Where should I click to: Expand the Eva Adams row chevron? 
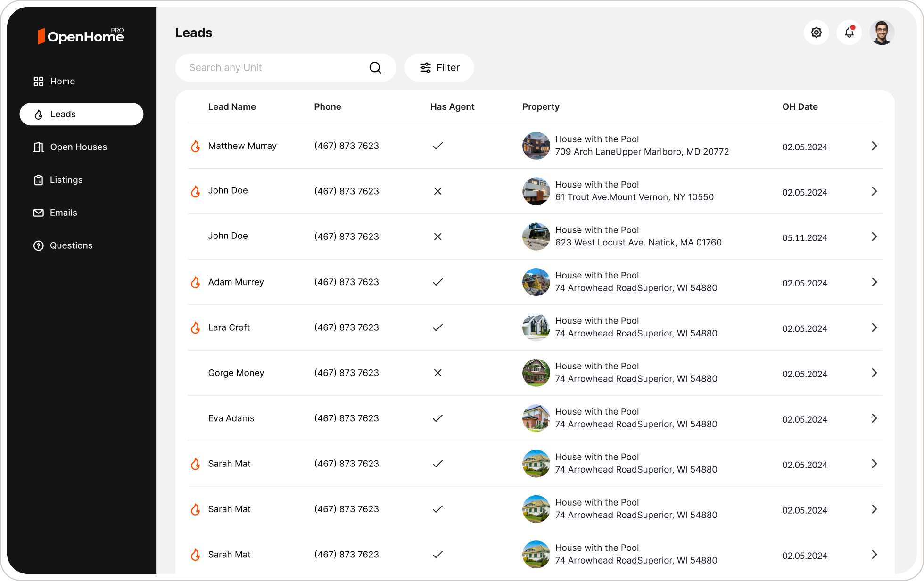[874, 418]
